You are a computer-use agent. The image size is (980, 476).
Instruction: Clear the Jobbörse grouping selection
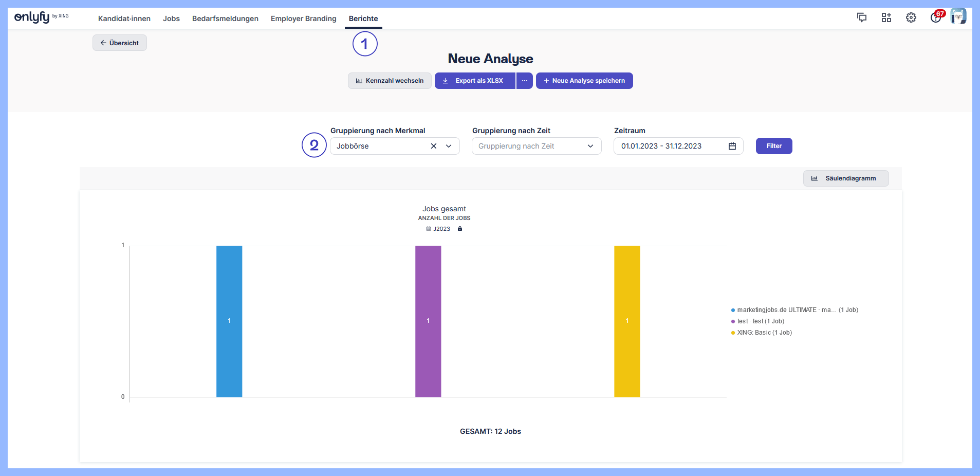coord(434,146)
